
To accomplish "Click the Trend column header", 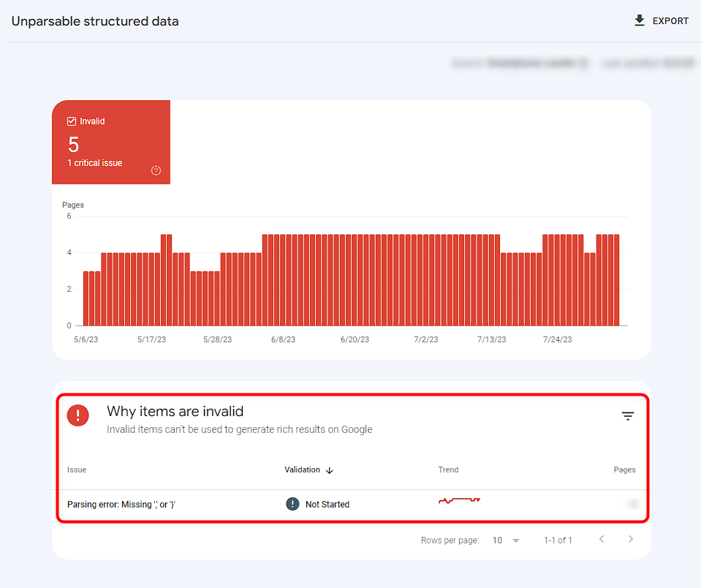I will point(448,470).
